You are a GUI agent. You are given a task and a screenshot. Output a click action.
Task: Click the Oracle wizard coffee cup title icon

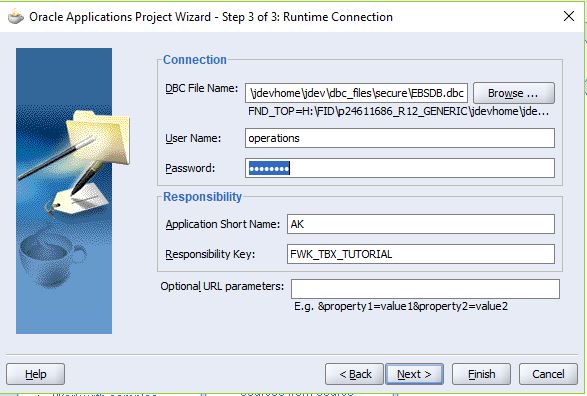[x=16, y=17]
